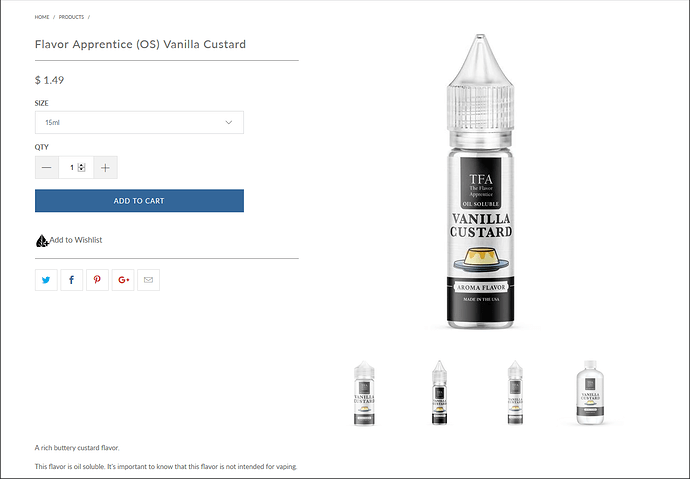Share product on Twitter
The width and height of the screenshot is (690, 479).
pos(46,280)
